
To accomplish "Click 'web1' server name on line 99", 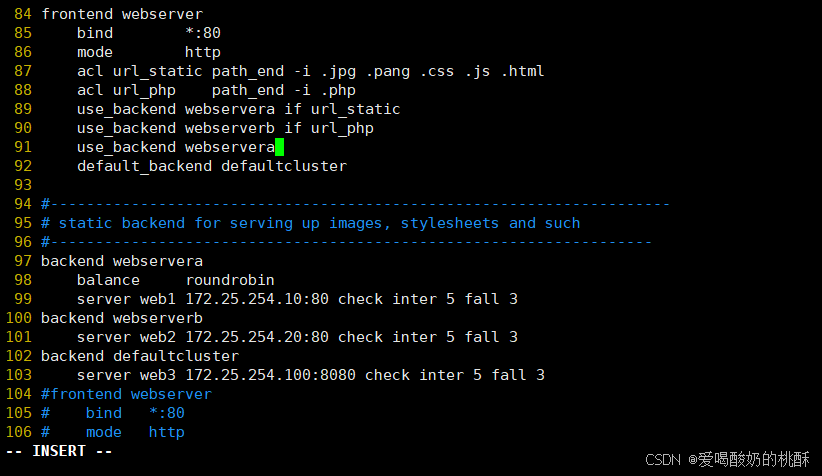I will (158, 299).
